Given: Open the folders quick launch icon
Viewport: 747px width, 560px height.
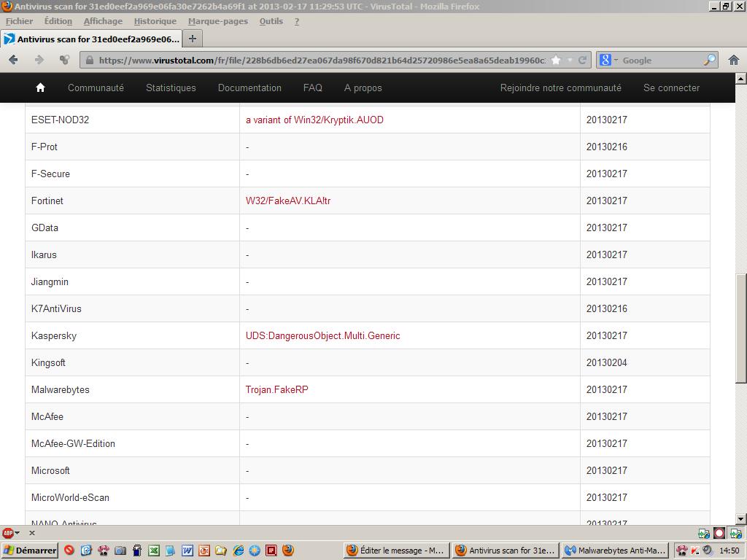Looking at the screenshot, I should click(x=221, y=551).
